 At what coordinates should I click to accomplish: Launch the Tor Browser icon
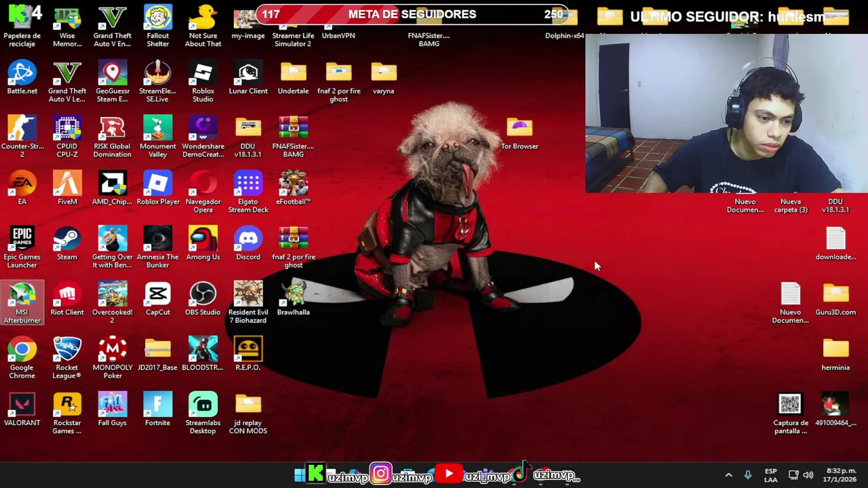click(x=519, y=133)
